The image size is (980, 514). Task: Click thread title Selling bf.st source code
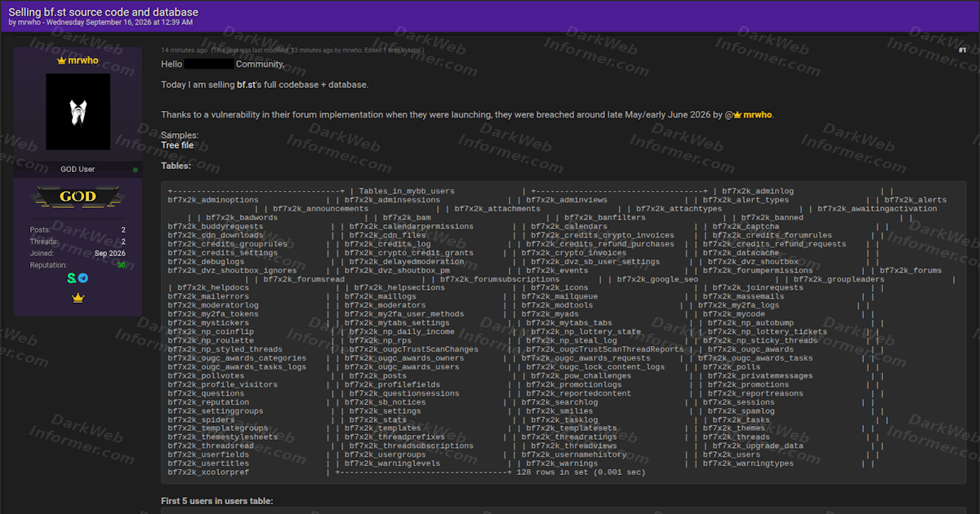[x=103, y=12]
